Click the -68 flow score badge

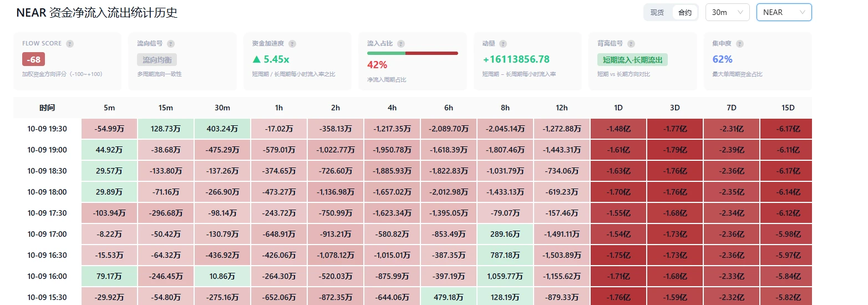33,59
